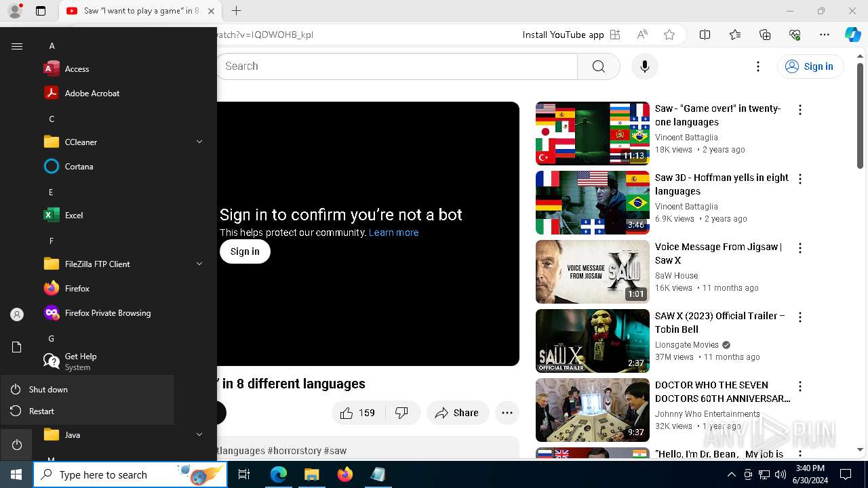The image size is (868, 488).
Task: Click the volume icon in system tray
Action: click(x=781, y=474)
